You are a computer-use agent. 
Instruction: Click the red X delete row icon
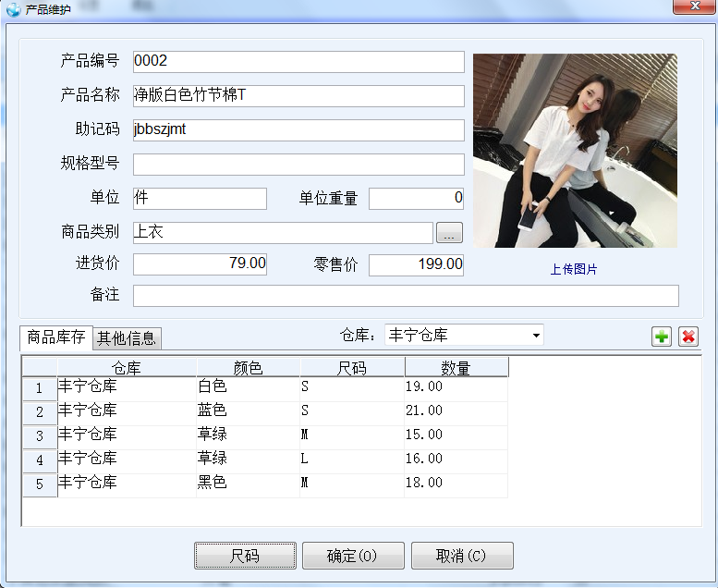click(688, 337)
